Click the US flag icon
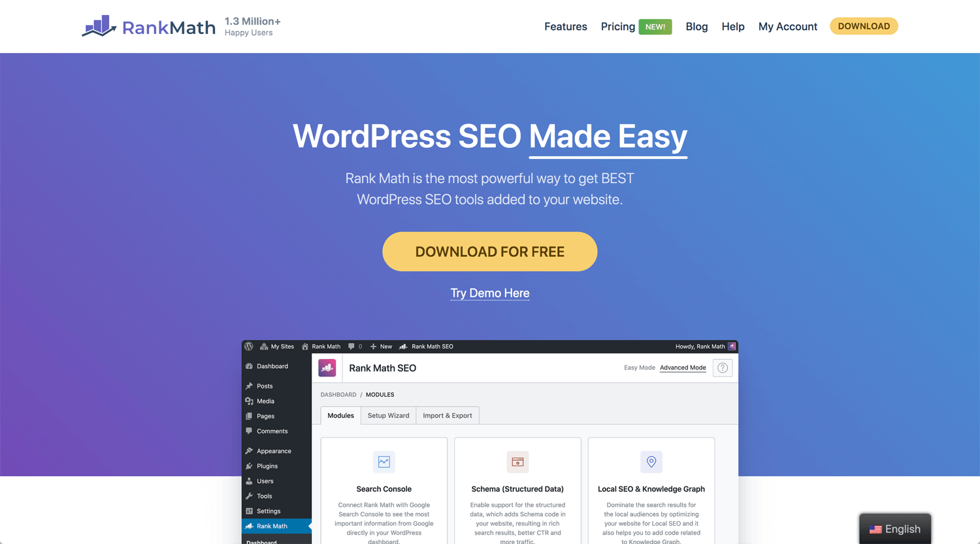The height and width of the screenshot is (544, 980). tap(875, 530)
